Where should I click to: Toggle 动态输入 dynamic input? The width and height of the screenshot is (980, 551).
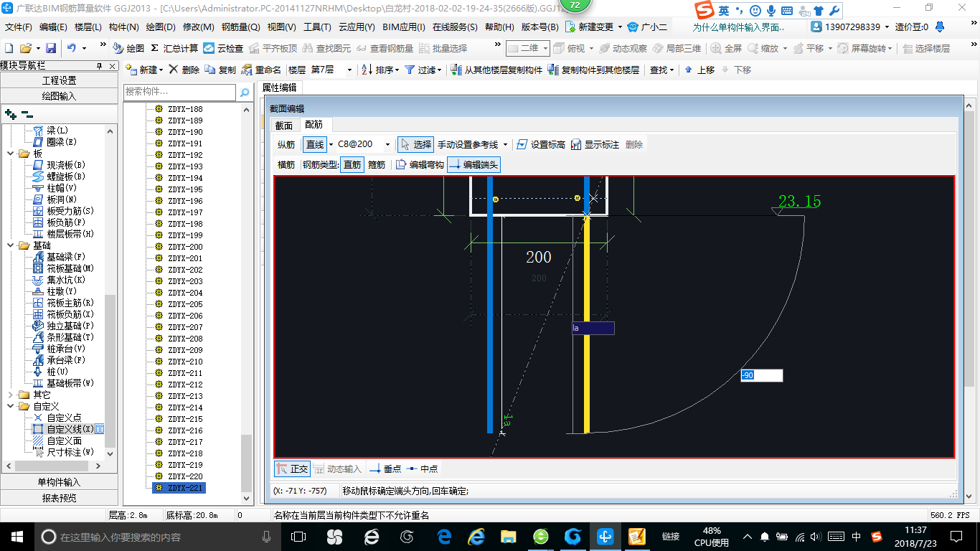click(x=337, y=468)
